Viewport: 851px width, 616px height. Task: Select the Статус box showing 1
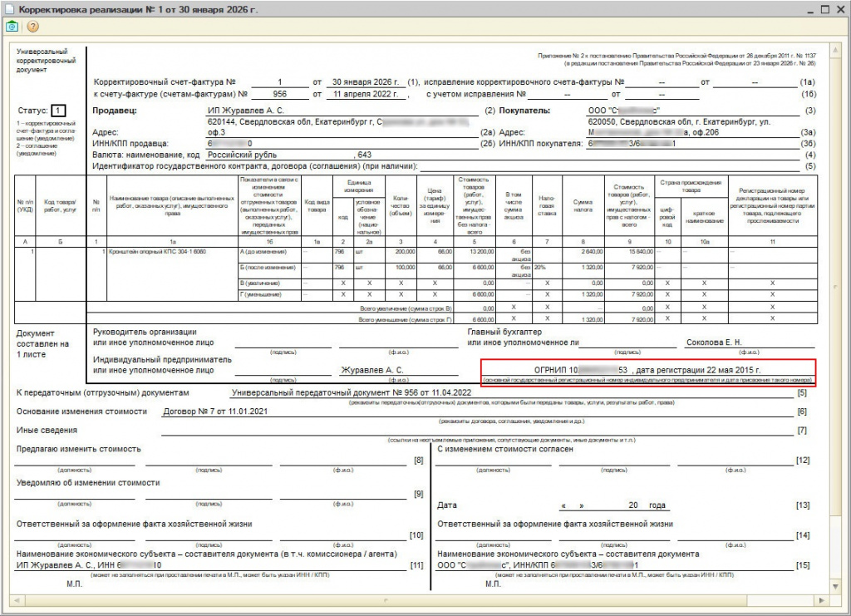click(58, 111)
